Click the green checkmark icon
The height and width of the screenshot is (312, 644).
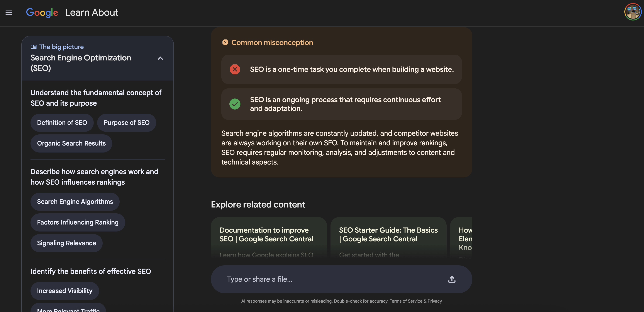pos(235,104)
